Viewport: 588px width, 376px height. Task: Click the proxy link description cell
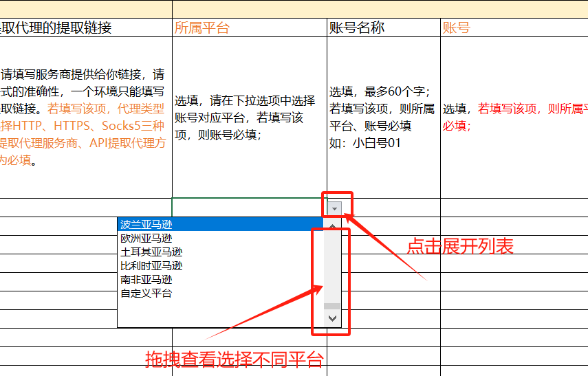(86, 118)
